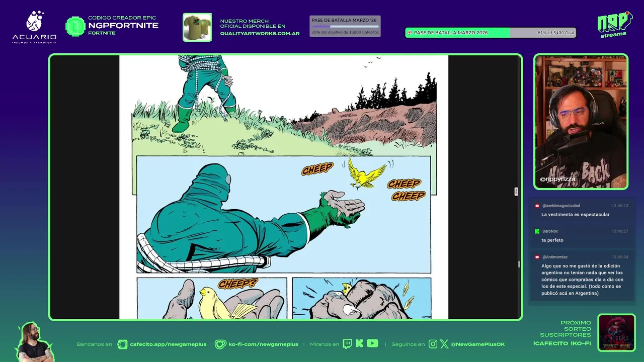Click the Kick icon beside DaroNox

coord(537,231)
